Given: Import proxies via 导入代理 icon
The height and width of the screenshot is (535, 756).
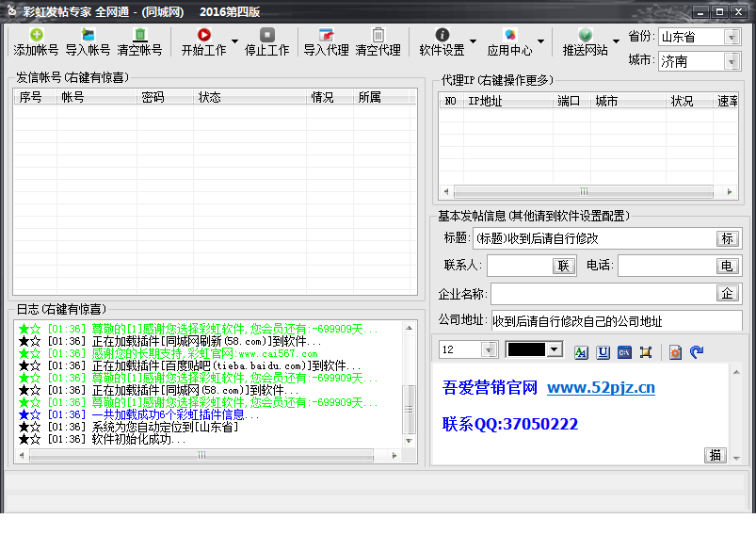Looking at the screenshot, I should point(327,35).
